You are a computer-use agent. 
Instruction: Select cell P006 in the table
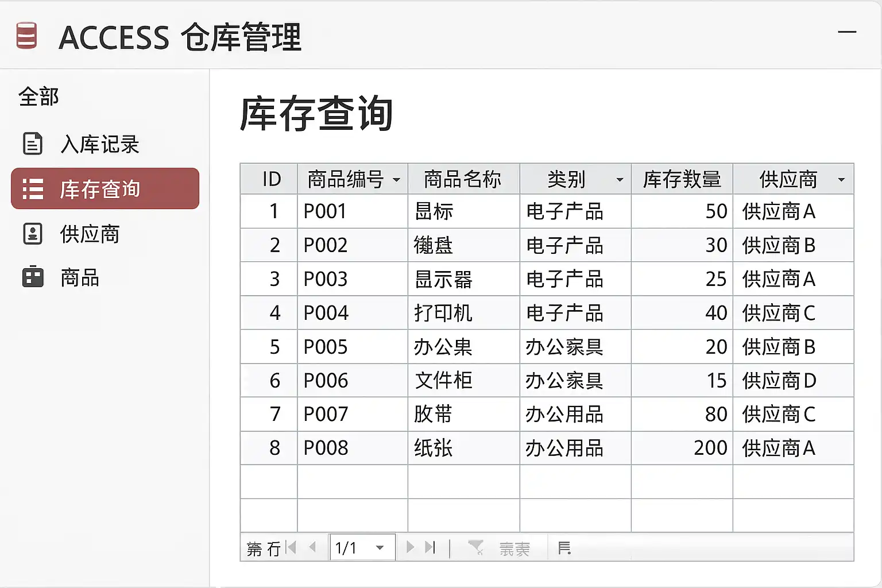click(353, 380)
